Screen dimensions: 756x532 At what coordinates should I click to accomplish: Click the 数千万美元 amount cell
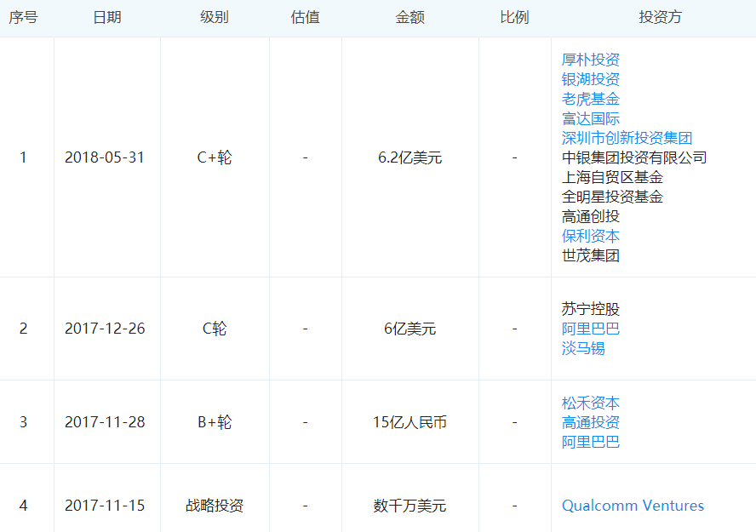coord(409,506)
